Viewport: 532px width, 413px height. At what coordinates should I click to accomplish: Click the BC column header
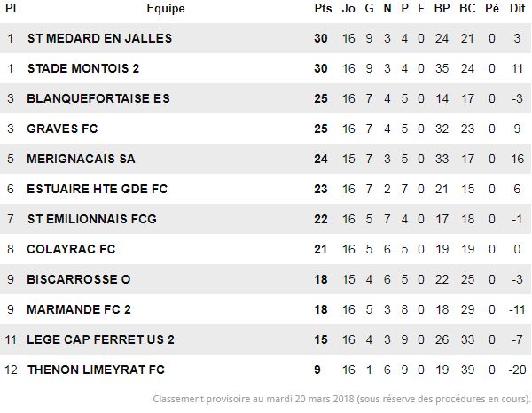click(x=467, y=8)
